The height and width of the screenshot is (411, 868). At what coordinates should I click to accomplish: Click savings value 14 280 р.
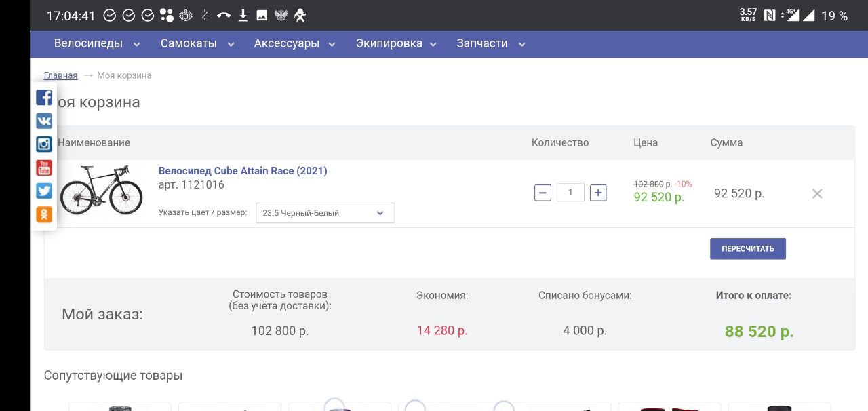click(442, 331)
